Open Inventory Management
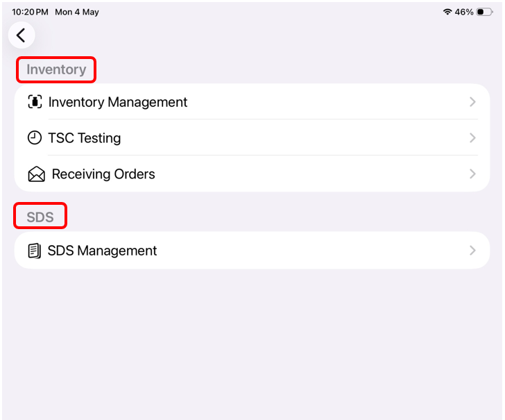Image resolution: width=505 pixels, height=420 pixels. coord(252,102)
